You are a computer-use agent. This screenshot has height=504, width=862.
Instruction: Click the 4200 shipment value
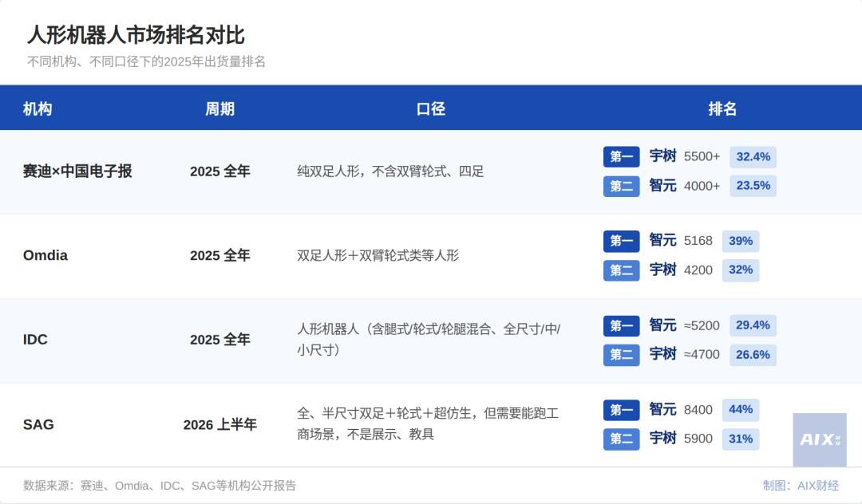click(x=698, y=270)
